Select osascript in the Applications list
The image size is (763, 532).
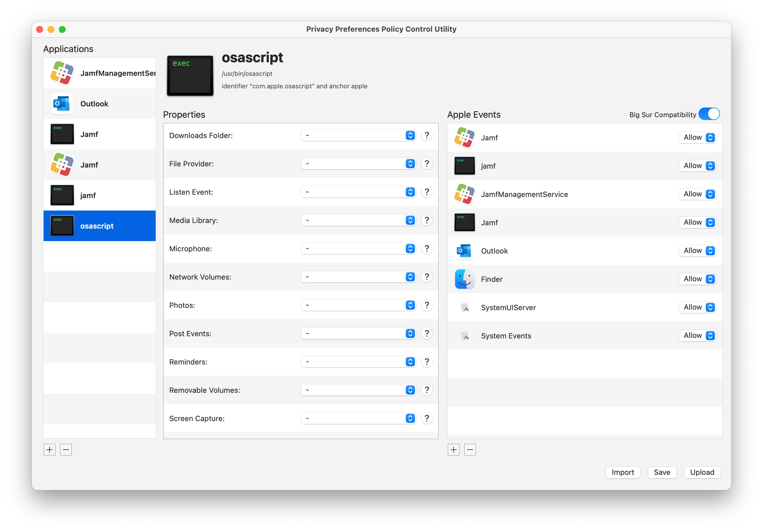(99, 226)
